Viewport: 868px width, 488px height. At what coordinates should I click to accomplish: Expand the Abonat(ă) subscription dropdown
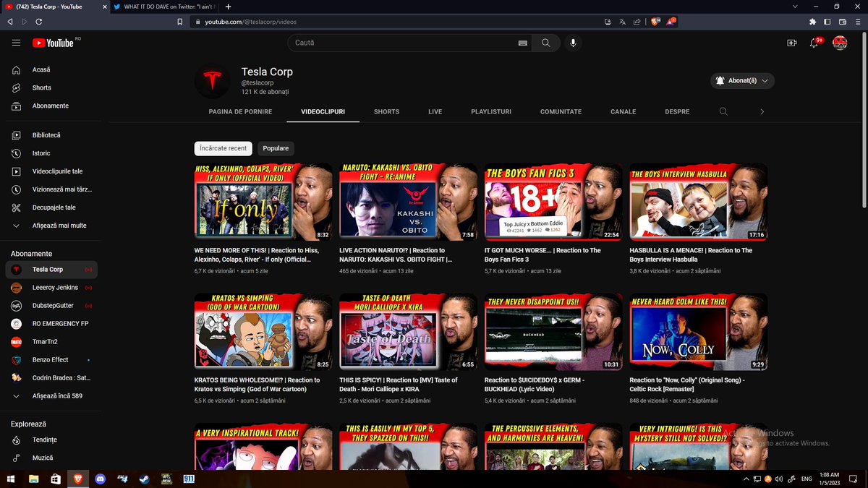coord(743,80)
